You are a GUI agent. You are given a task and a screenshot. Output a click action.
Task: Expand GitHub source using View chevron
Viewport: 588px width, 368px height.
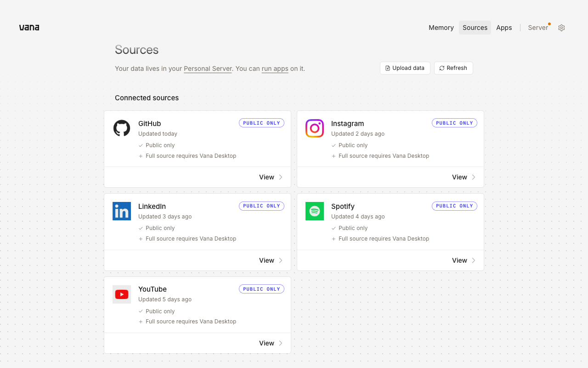coord(281,177)
